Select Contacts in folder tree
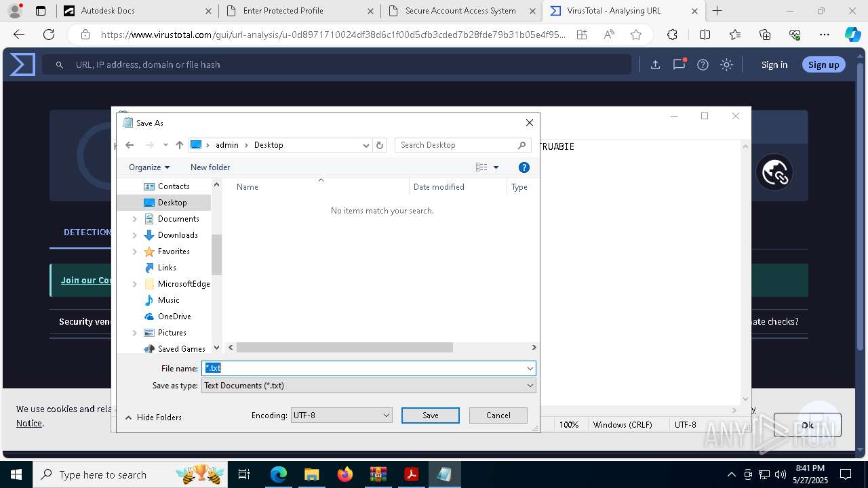This screenshot has height=488, width=868. click(x=174, y=186)
